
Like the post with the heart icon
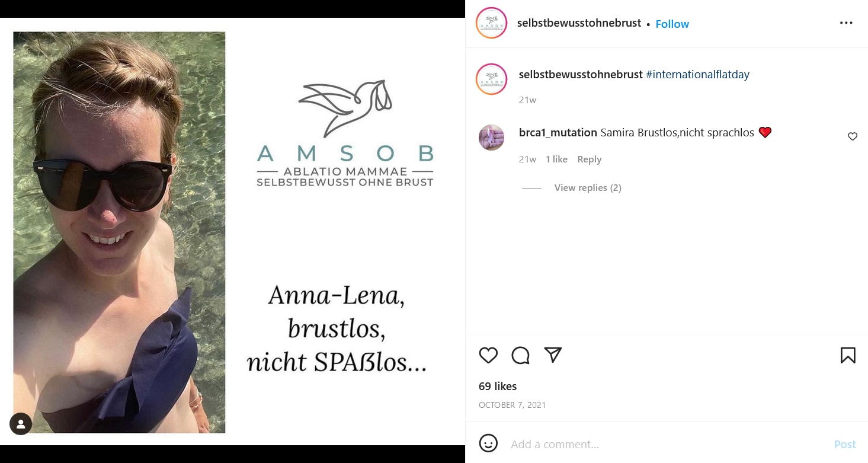(x=488, y=355)
